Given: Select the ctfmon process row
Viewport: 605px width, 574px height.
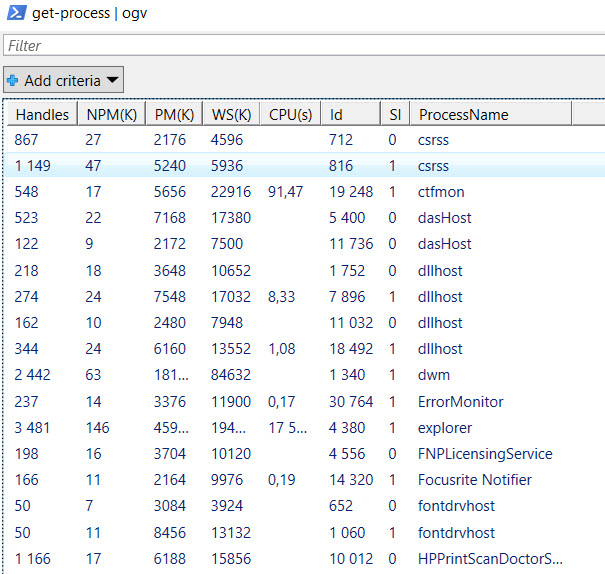Looking at the screenshot, I should 305,192.
